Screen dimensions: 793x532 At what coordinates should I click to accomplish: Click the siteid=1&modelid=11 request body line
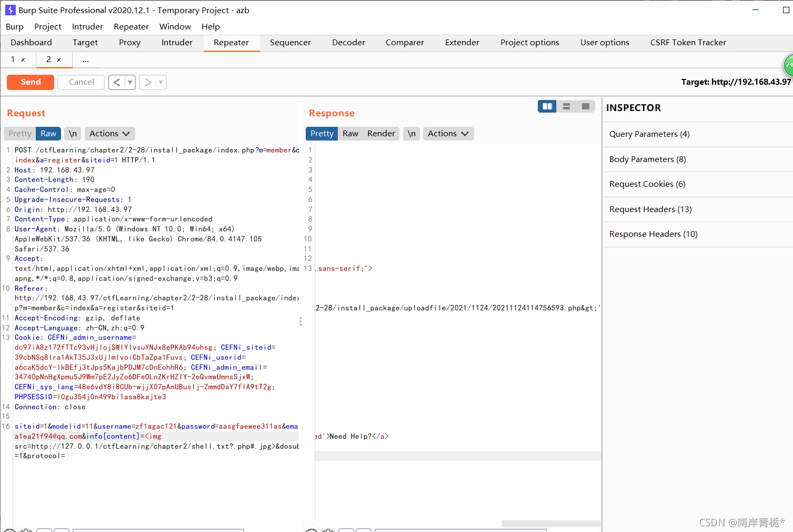click(x=156, y=427)
